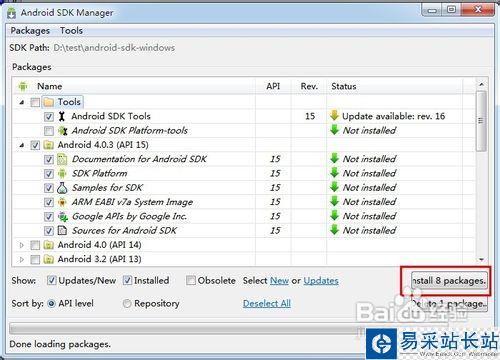Click the Samples for SDK flask icon
This screenshot has height=360, width=500.
pos(62,188)
